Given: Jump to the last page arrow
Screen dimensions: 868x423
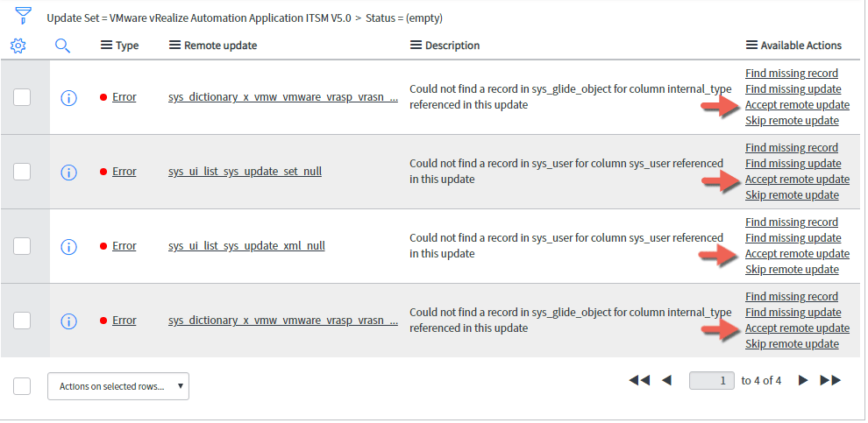Looking at the screenshot, I should pos(830,380).
